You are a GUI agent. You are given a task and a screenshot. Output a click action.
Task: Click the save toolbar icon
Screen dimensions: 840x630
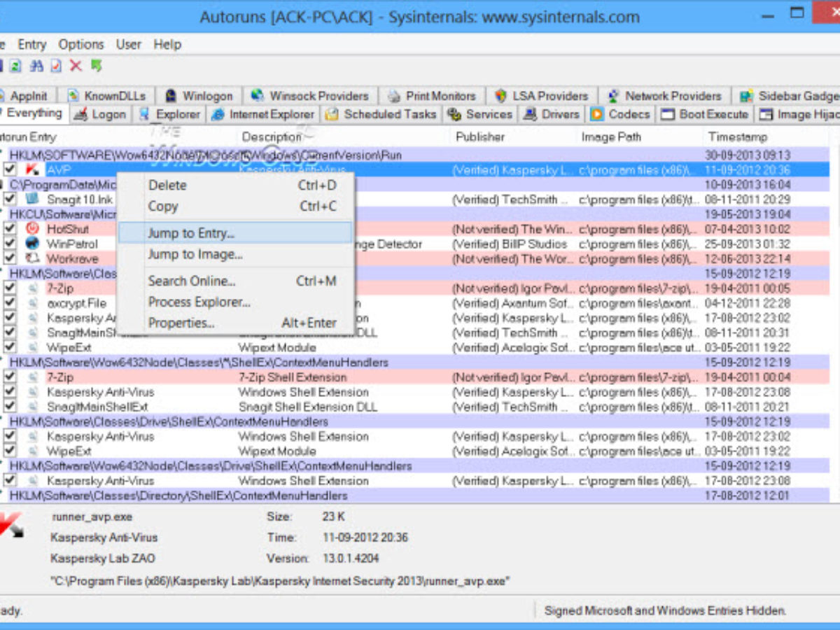coord(1,66)
